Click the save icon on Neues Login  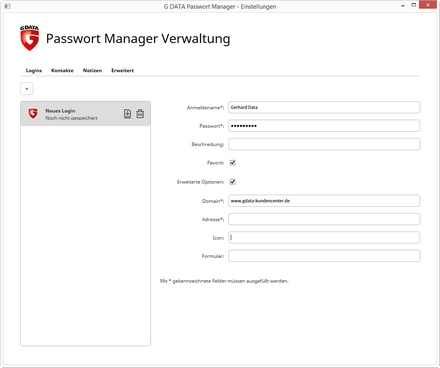click(x=127, y=114)
